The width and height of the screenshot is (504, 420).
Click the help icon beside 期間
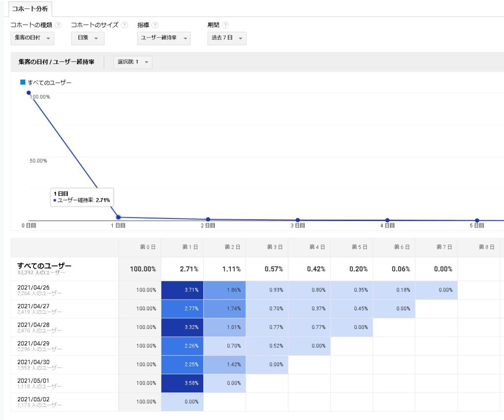coord(225,25)
